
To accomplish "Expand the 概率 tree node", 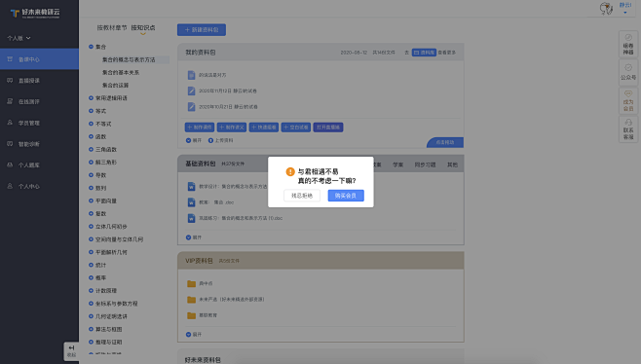I will click(91, 277).
